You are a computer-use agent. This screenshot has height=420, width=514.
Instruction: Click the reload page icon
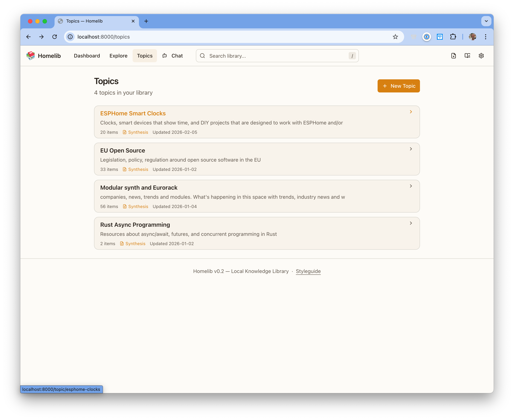[55, 37]
